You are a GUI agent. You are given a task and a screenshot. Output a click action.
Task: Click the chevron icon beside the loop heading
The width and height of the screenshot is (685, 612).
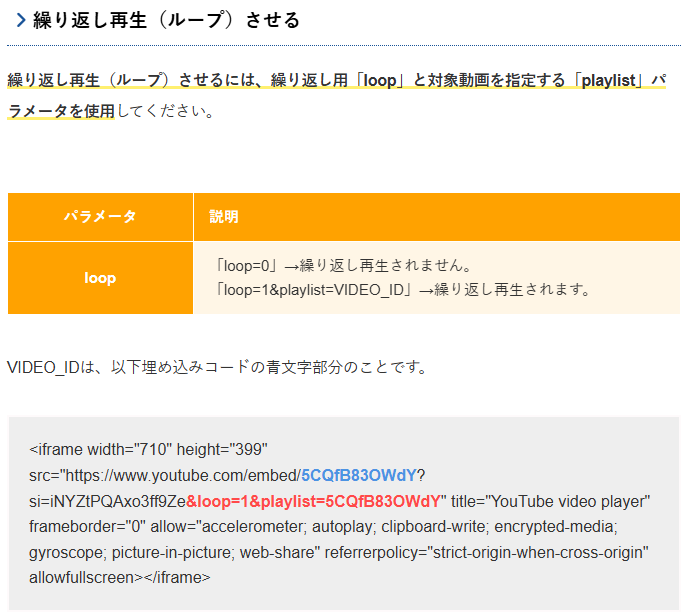pos(20,20)
